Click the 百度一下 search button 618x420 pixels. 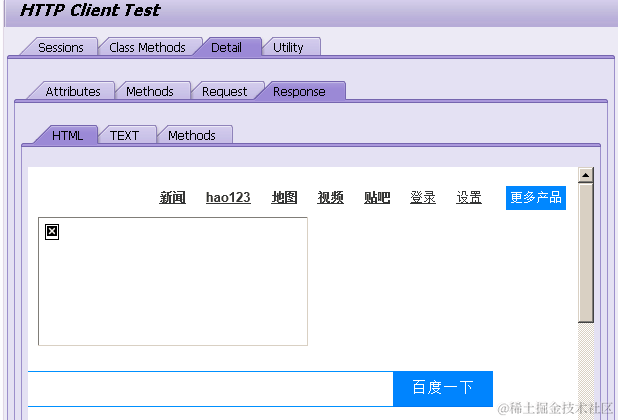coord(443,388)
